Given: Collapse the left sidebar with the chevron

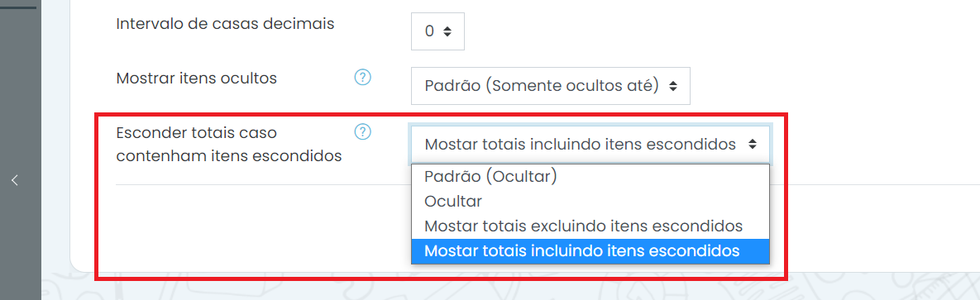Looking at the screenshot, I should tap(15, 181).
